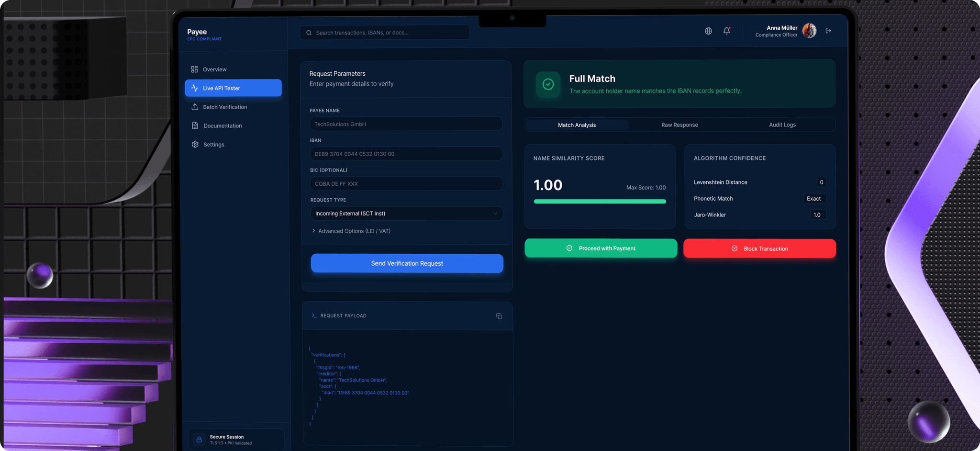Click Send Verification Request

407,263
